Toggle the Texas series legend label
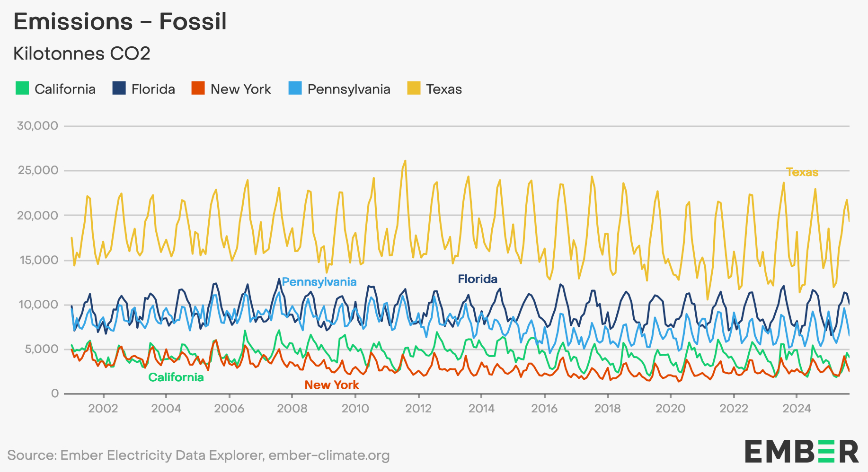Image resolution: width=868 pixels, height=472 pixels. [443, 89]
